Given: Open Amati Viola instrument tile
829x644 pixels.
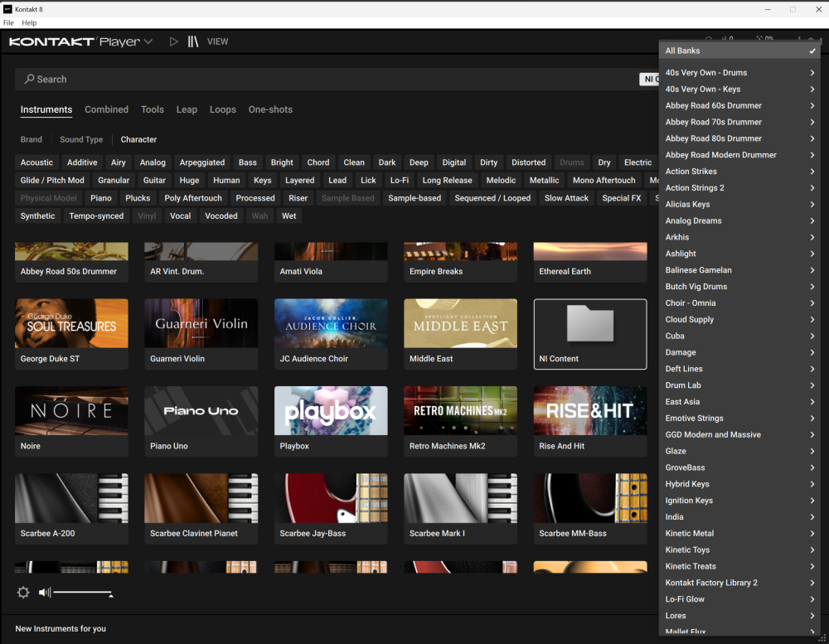Looking at the screenshot, I should tap(331, 262).
